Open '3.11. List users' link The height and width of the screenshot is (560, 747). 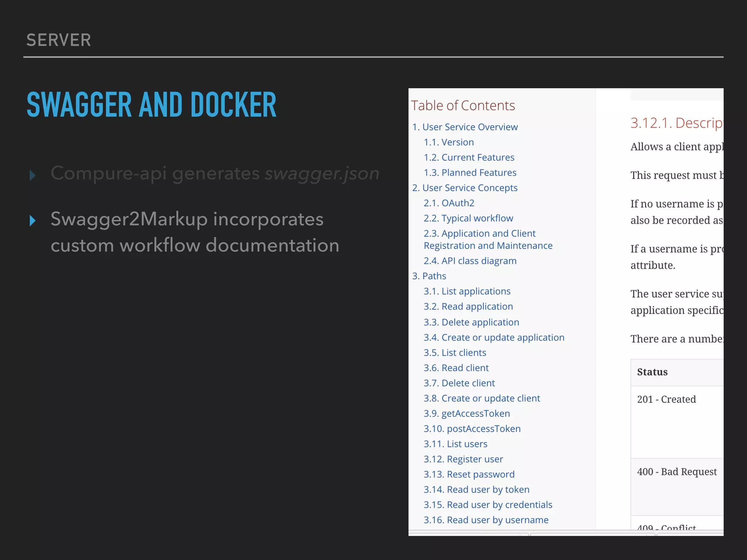click(x=455, y=444)
